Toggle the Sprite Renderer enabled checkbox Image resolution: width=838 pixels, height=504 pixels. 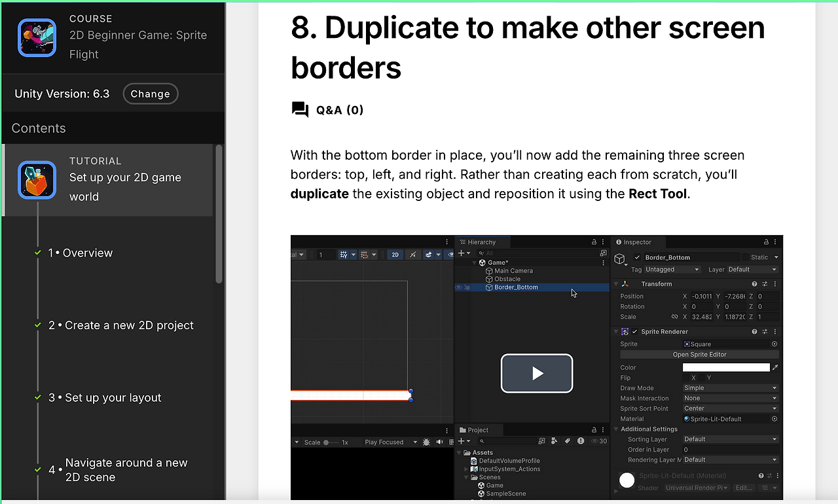[x=634, y=332]
